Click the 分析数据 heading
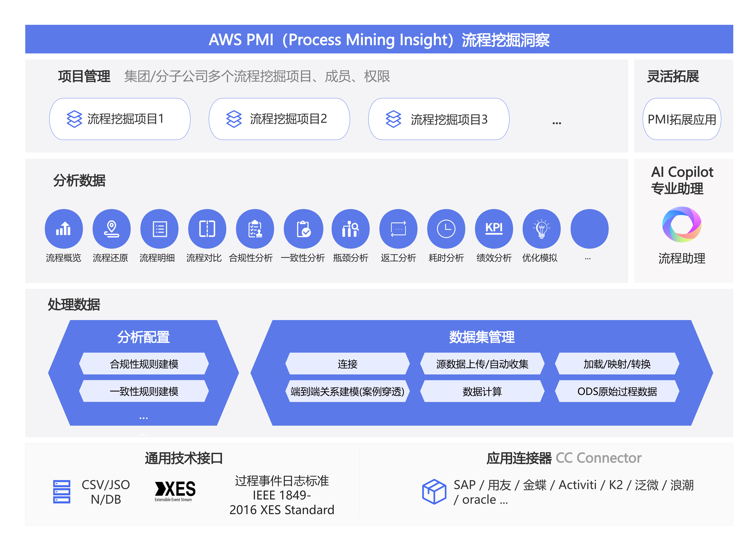Viewport: 756px width, 547px height. 79,180
